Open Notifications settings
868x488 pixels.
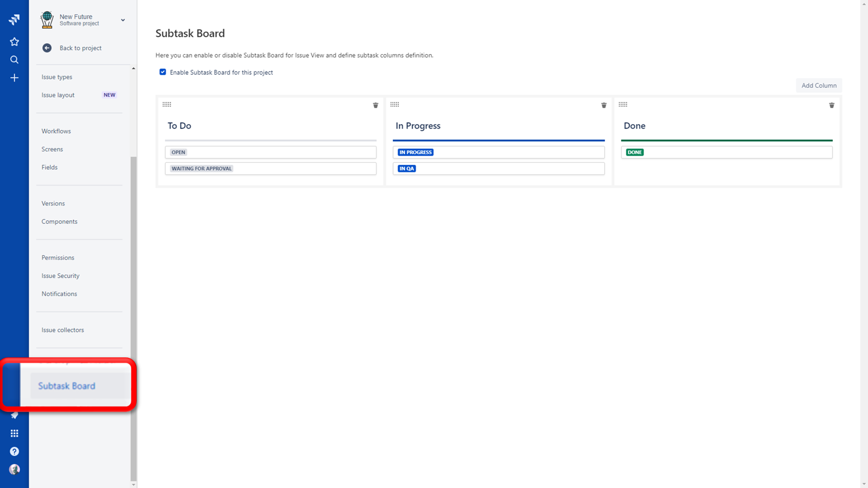(59, 294)
